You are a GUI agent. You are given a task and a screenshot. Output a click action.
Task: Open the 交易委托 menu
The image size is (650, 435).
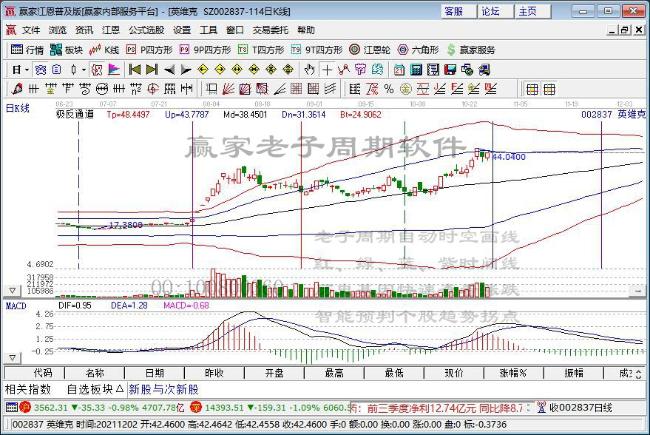[x=270, y=30]
